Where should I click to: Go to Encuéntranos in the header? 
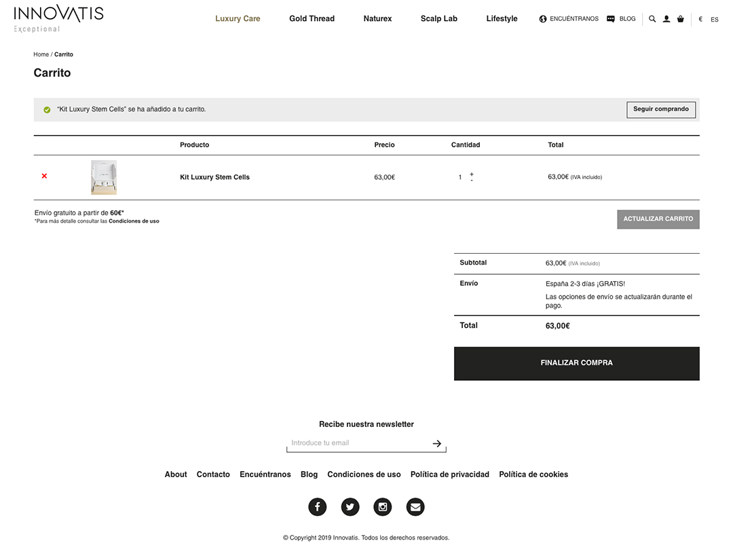[574, 19]
